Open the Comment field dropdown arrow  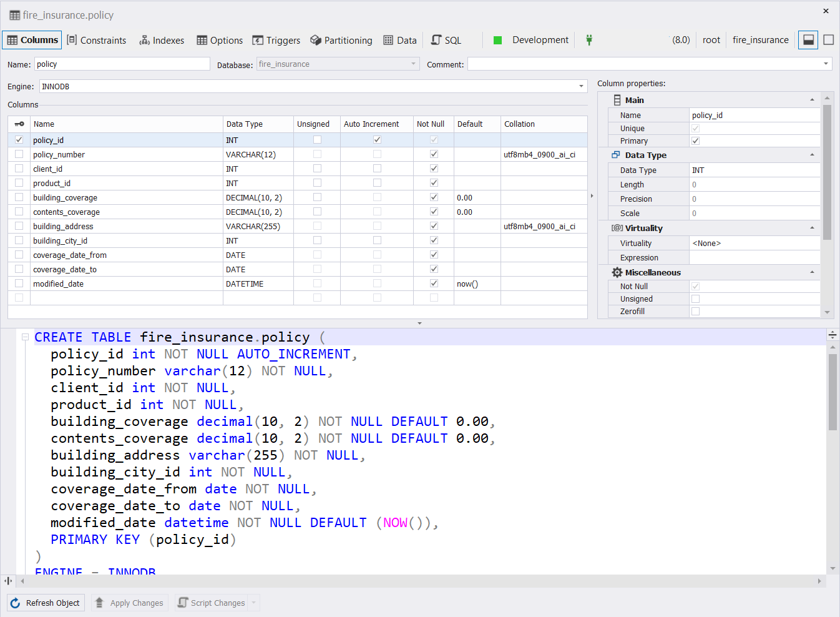click(826, 64)
